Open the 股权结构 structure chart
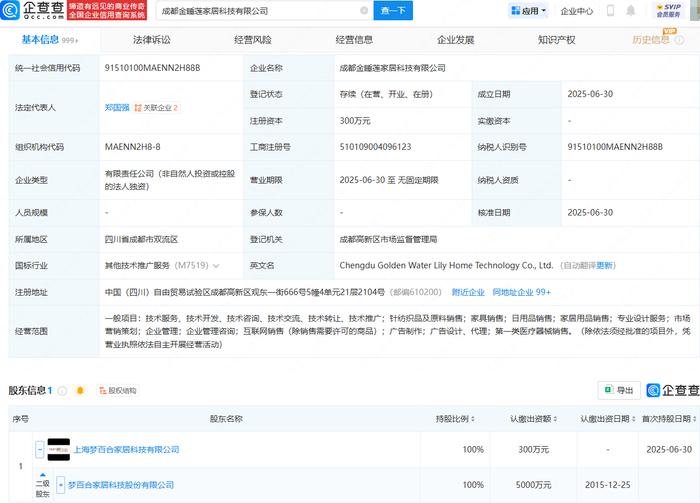700x503 pixels. [118, 391]
